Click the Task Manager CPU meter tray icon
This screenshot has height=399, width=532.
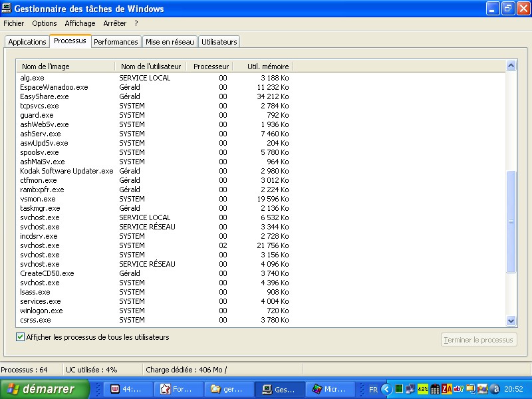pos(400,389)
